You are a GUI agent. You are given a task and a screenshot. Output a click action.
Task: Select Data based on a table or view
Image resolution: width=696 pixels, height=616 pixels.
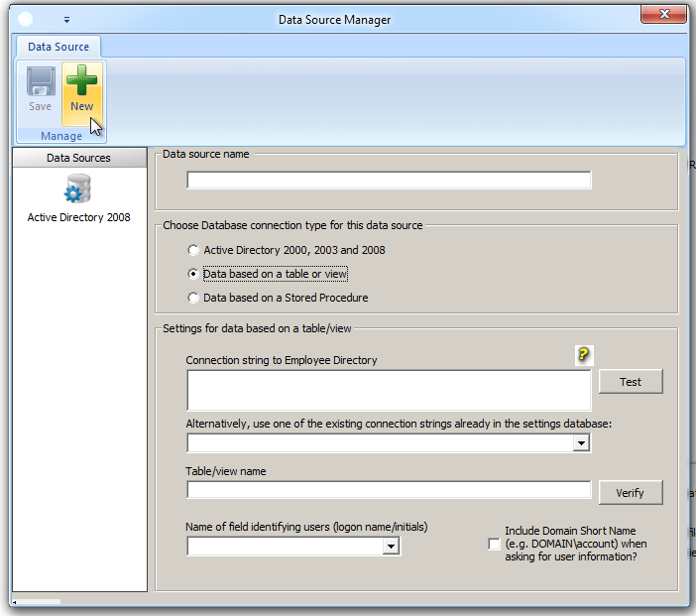[193, 274]
